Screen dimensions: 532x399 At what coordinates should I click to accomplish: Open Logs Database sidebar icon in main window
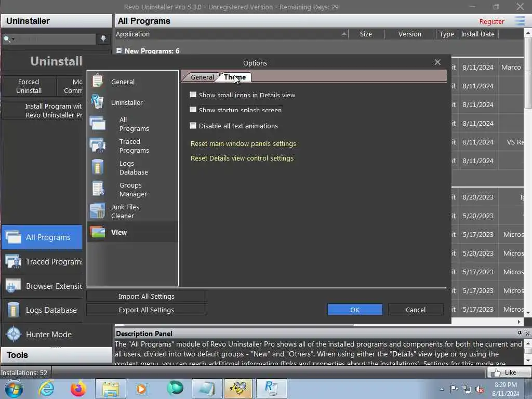coord(14,310)
